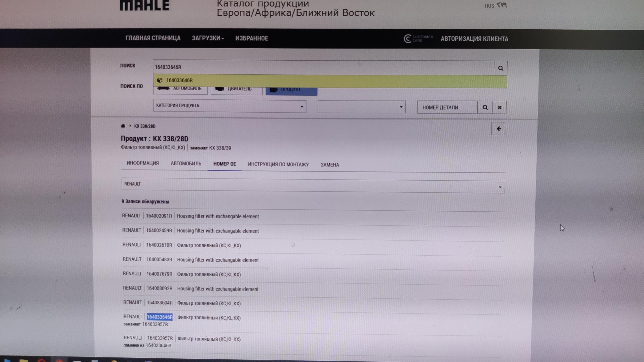This screenshot has width=644, height=362.
Task: Click OE number 164033957R in last row
Action: 160,338
